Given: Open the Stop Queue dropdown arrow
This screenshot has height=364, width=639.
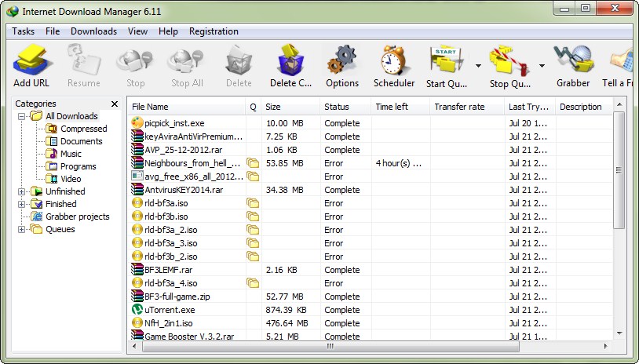Looking at the screenshot, I should (542, 66).
